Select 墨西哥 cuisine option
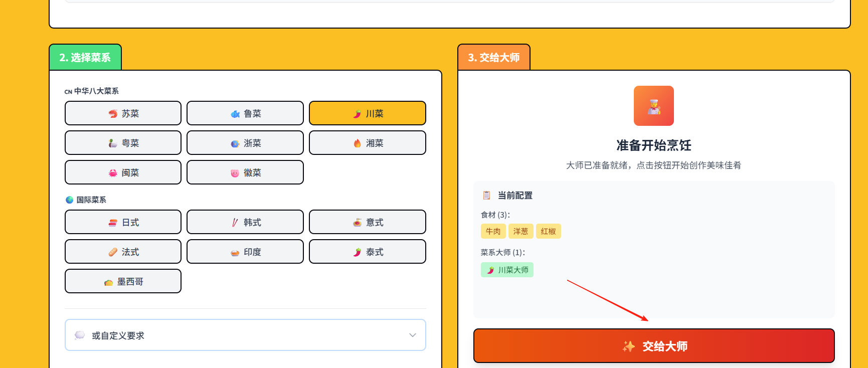Viewport: 868px width, 368px height. coord(123,281)
